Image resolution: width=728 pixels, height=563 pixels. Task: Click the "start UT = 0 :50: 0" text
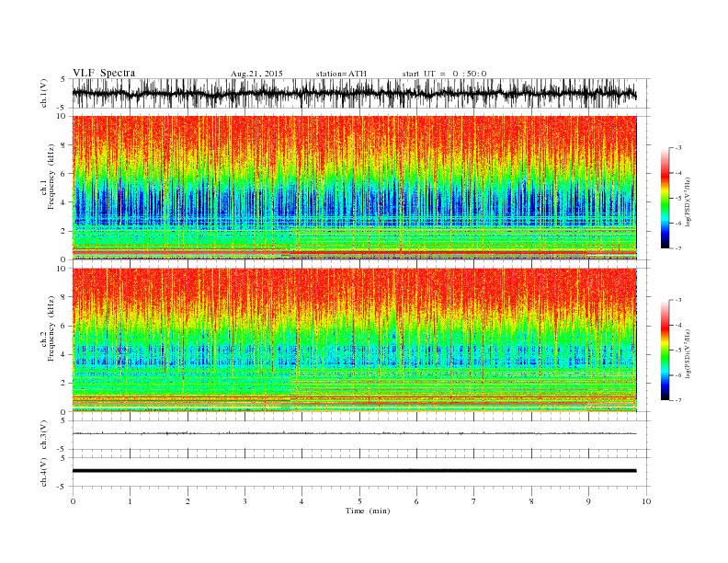click(x=444, y=74)
